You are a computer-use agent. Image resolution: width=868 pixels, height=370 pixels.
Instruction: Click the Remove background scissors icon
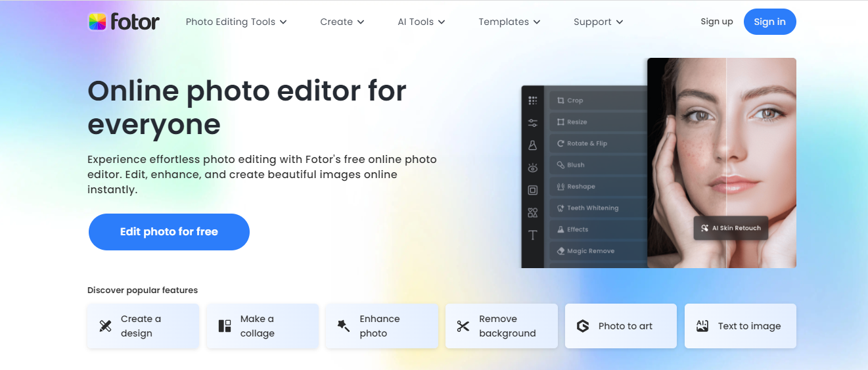[x=463, y=326]
